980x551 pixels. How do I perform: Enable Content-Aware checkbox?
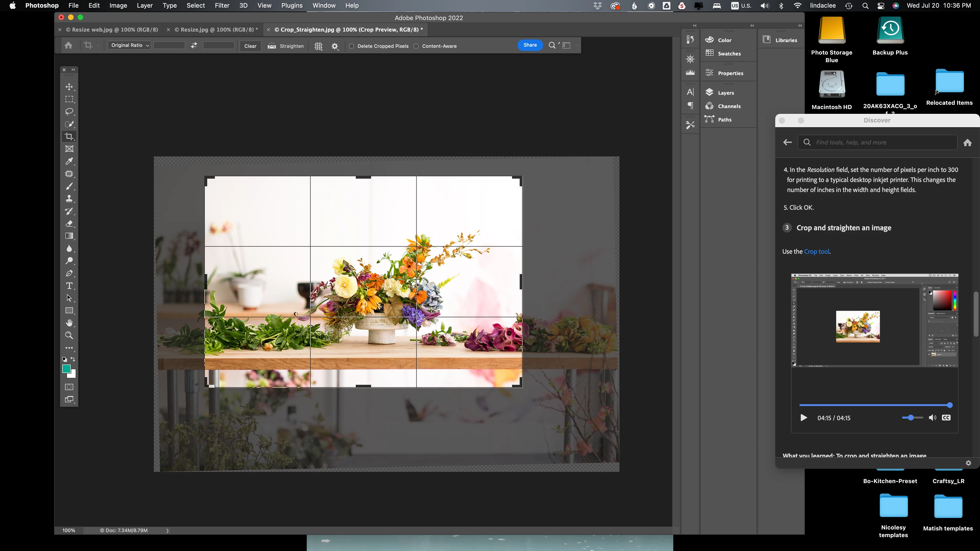click(x=416, y=46)
